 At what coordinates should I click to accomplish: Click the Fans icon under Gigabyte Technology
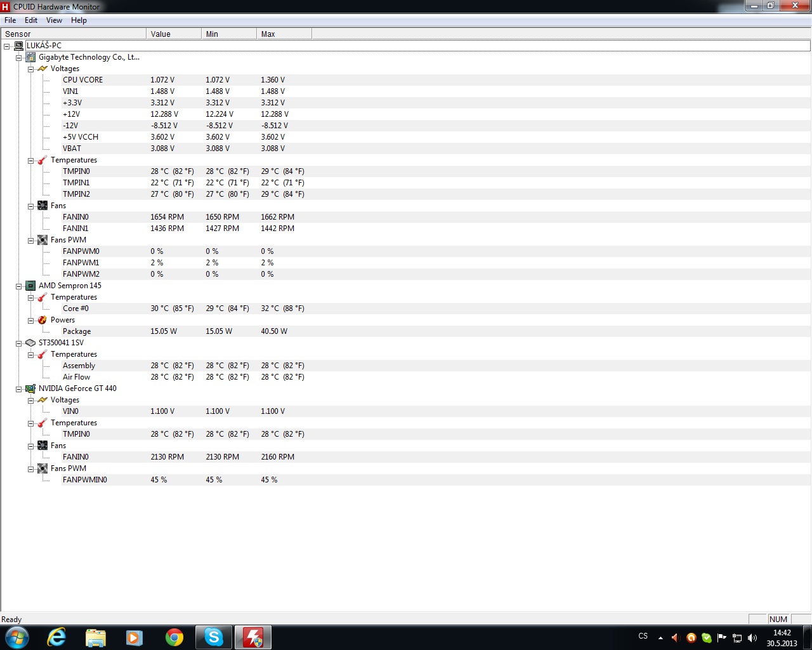43,206
